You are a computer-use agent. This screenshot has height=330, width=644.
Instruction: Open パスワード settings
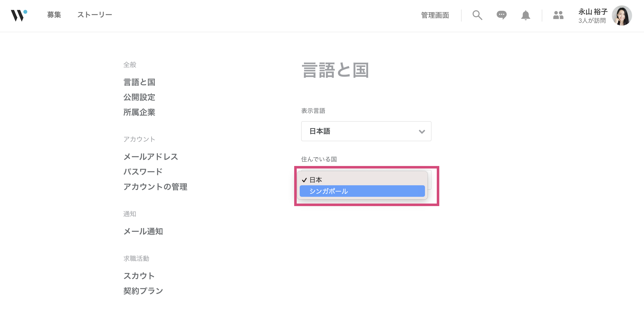click(x=143, y=172)
